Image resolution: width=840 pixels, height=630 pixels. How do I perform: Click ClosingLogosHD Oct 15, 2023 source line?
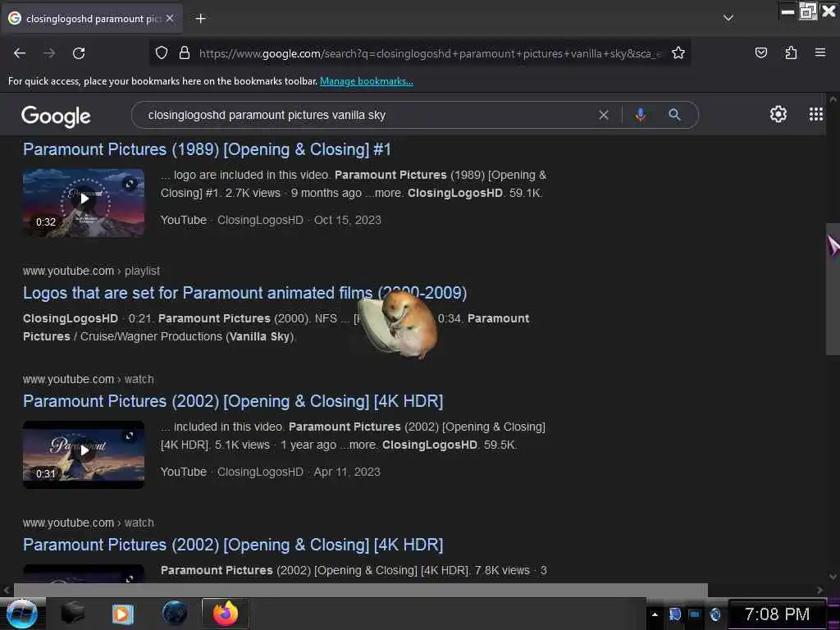[x=271, y=220]
